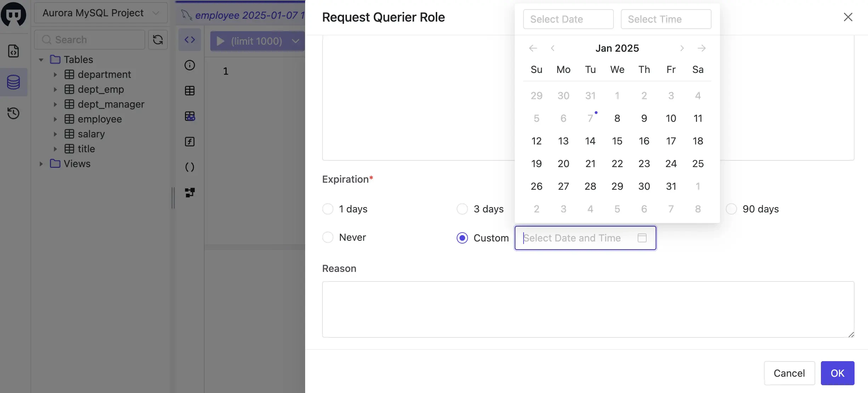Select the code editor icon in panel toolbar
This screenshot has width=868, height=393.
(x=190, y=39)
